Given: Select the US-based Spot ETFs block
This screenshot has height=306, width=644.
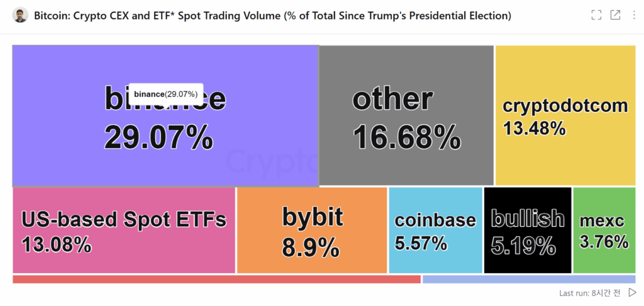Looking at the screenshot, I should point(124,230).
